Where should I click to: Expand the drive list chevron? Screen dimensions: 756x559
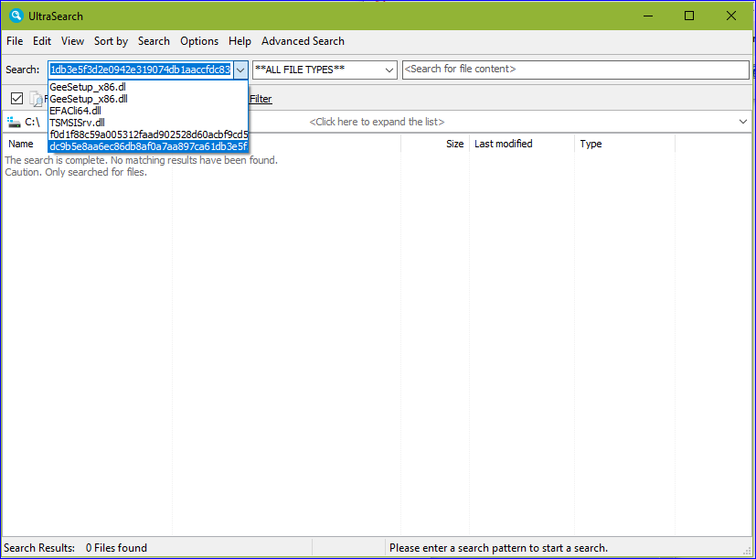(x=743, y=122)
